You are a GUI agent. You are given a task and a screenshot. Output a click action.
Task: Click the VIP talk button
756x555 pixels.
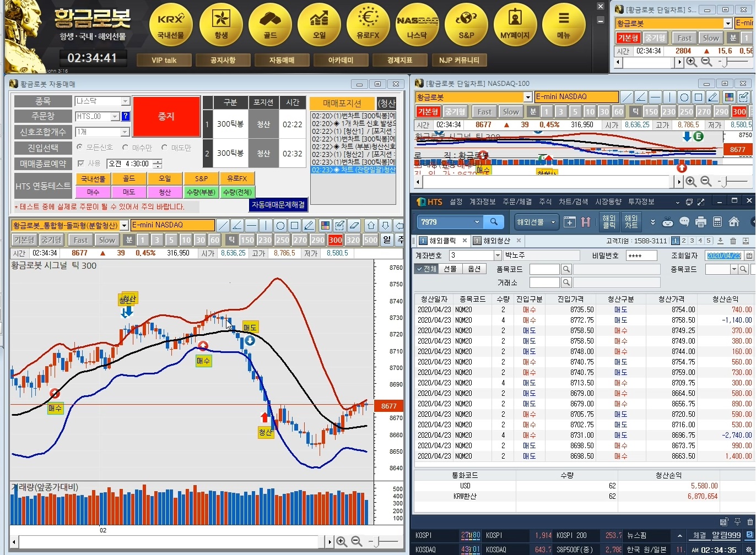tap(164, 60)
